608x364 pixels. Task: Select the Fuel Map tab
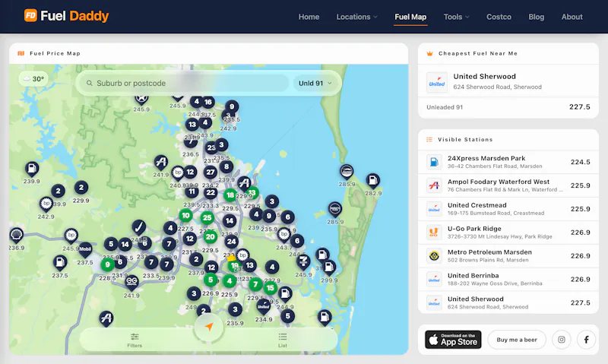tap(410, 17)
